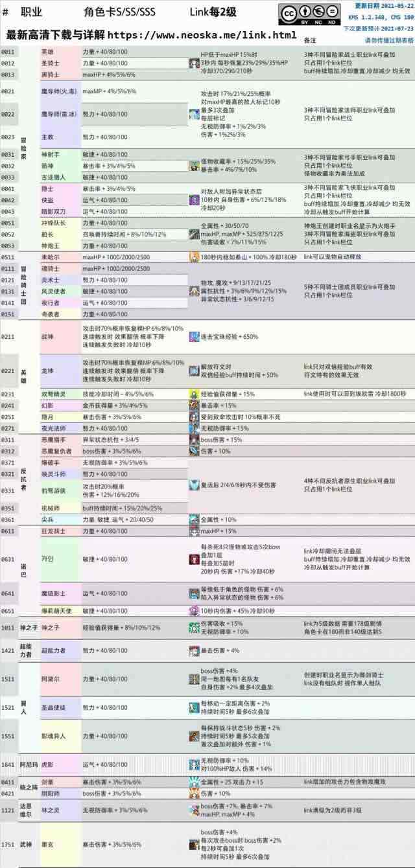This screenshot has height=868, width=415.
Task: Select the 0211 战神 row ID
Action: pyautogui.click(x=8, y=337)
